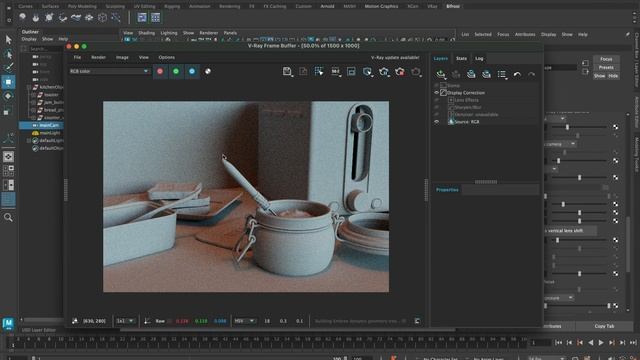Start interactive render with teapot icon
Viewport: 640px width, 360px height.
pos(384,72)
